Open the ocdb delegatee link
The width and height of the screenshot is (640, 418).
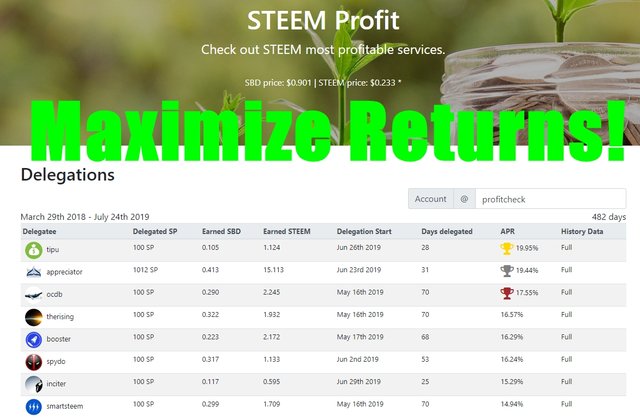[54, 294]
